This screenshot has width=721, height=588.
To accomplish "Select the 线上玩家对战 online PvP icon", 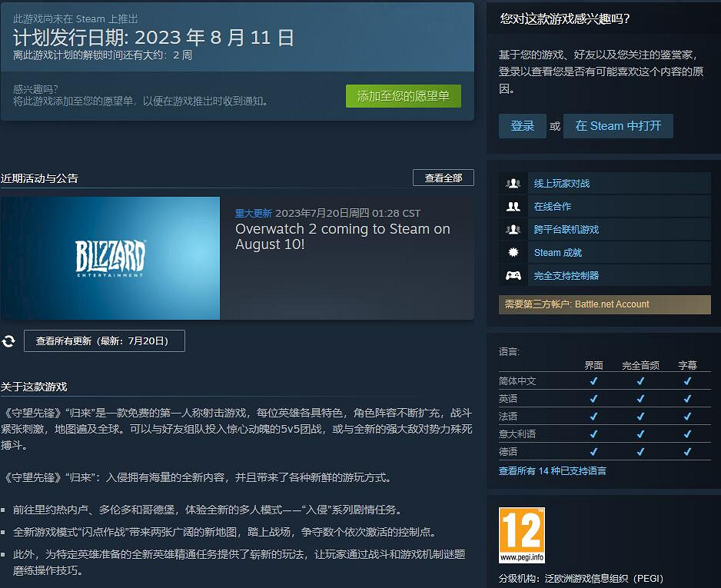I will [x=513, y=183].
